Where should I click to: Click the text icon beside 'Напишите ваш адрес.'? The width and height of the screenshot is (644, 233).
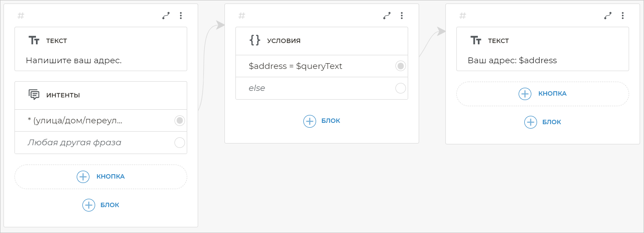(x=34, y=41)
